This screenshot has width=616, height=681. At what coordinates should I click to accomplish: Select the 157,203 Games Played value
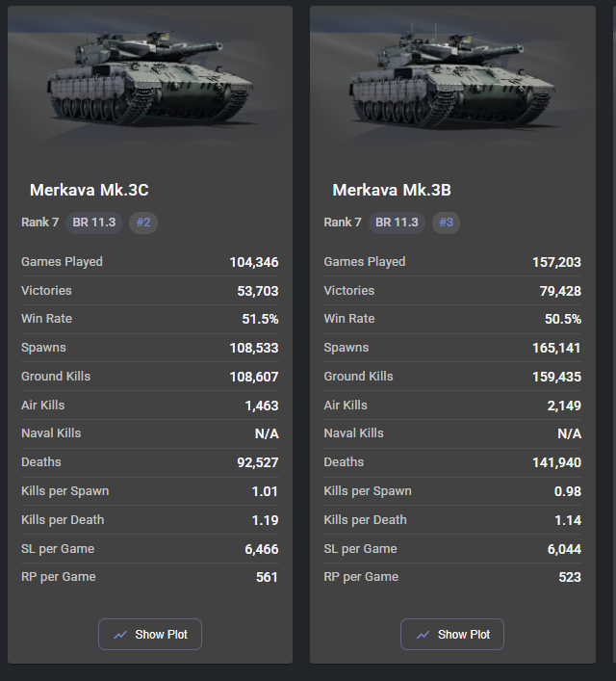coord(556,262)
